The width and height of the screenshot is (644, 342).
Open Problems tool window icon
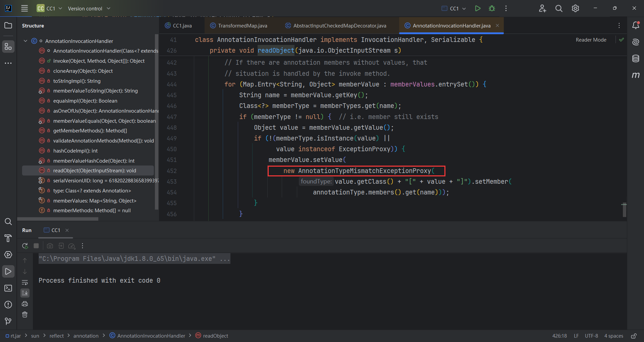(x=8, y=304)
